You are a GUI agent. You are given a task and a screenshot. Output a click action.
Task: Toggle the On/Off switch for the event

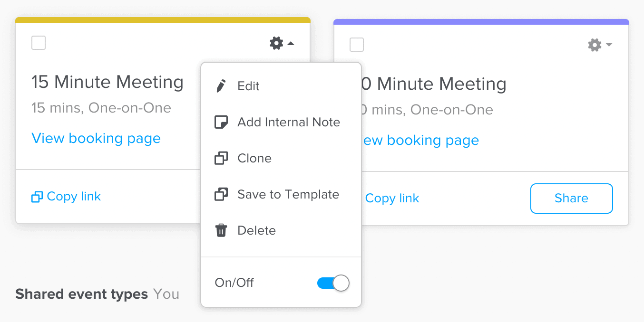click(x=333, y=283)
